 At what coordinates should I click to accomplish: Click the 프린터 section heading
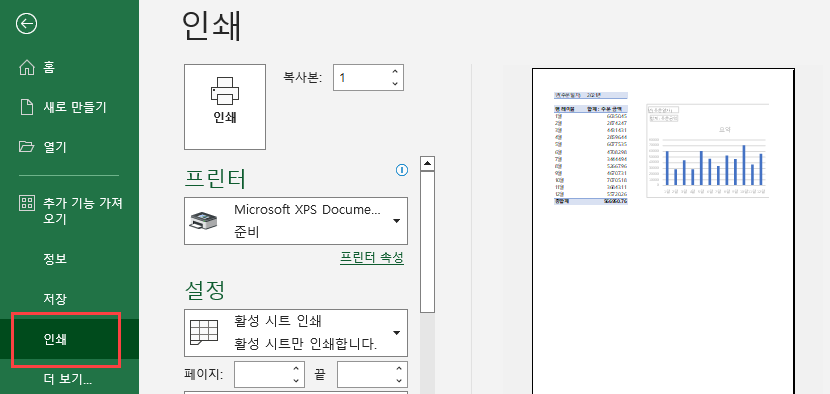coord(215,180)
